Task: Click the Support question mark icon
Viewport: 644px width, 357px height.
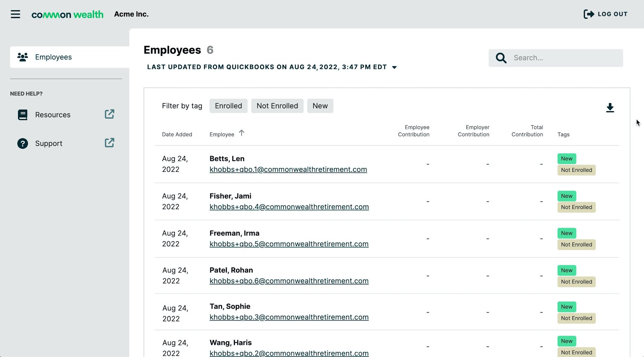Action: pyautogui.click(x=22, y=143)
